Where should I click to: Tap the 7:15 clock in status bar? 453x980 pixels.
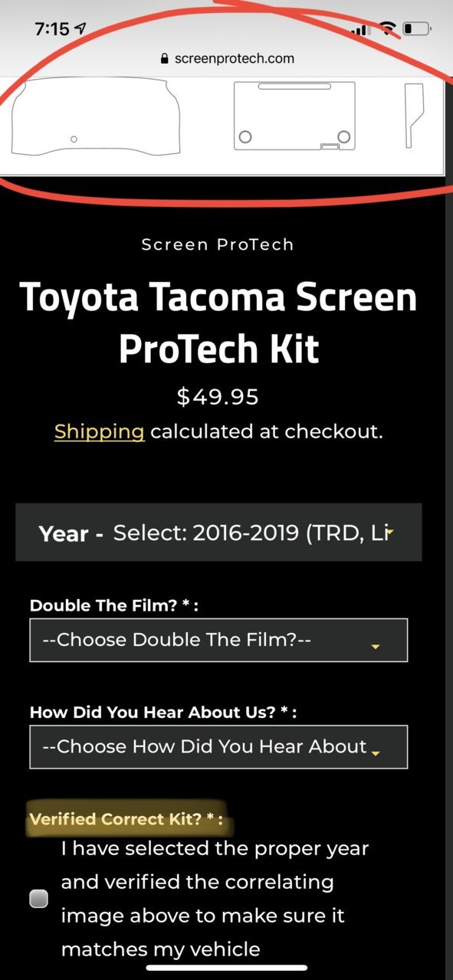tap(52, 28)
